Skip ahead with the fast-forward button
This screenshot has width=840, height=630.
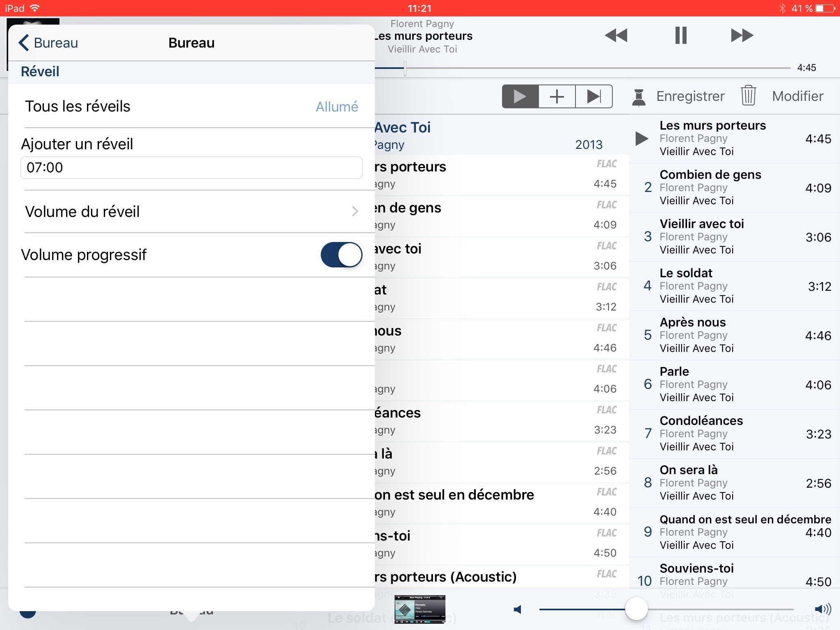pos(742,35)
